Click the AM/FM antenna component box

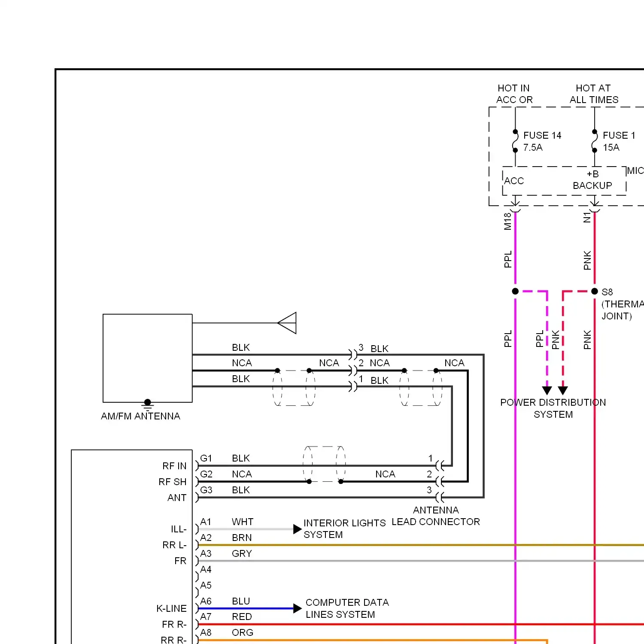pos(148,358)
